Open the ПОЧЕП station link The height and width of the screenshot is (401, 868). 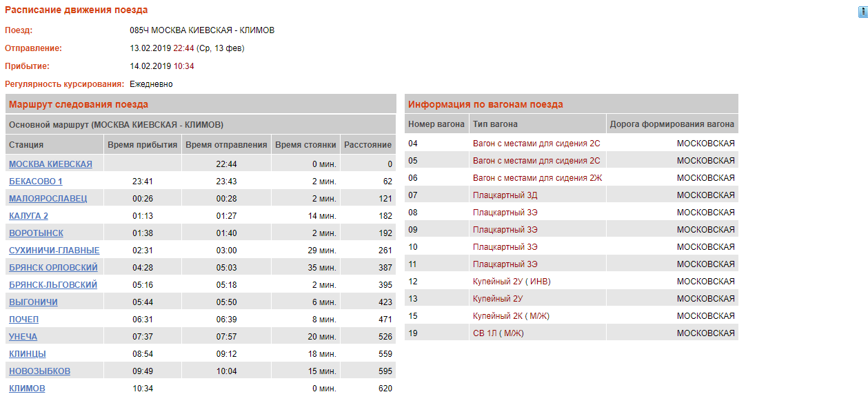pyautogui.click(x=23, y=320)
